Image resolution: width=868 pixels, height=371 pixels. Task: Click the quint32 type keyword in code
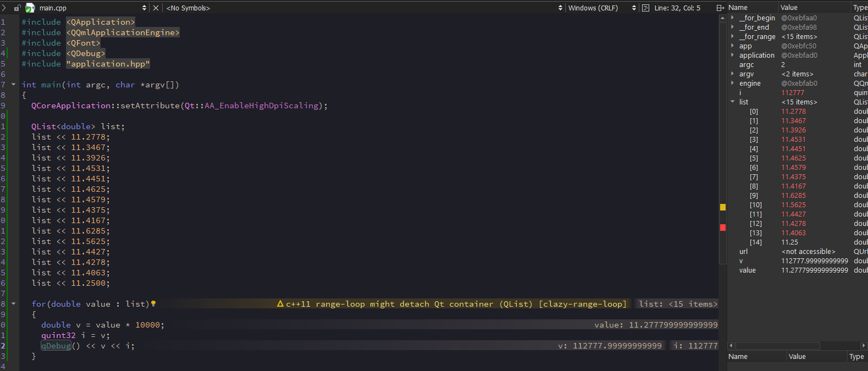point(58,335)
